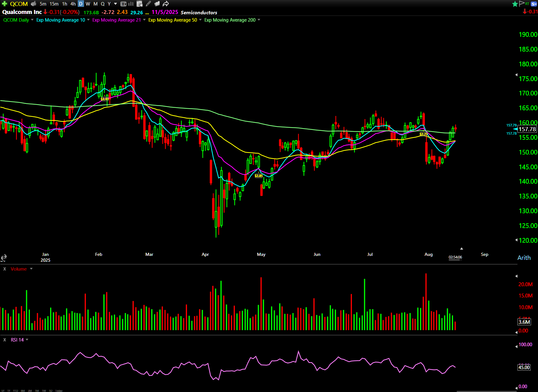Screen dimensions: 538x392
Task: Click the text annotation tool icon
Action: (x=124, y=4)
